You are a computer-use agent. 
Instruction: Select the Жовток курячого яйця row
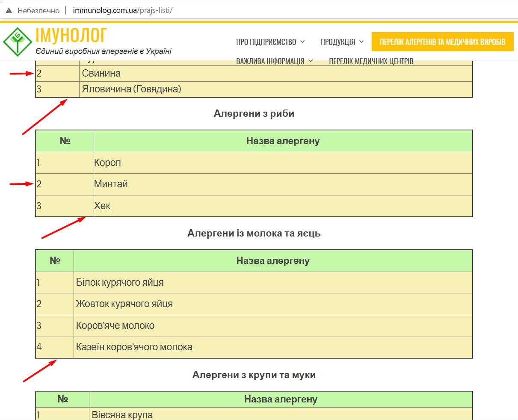coord(124,304)
